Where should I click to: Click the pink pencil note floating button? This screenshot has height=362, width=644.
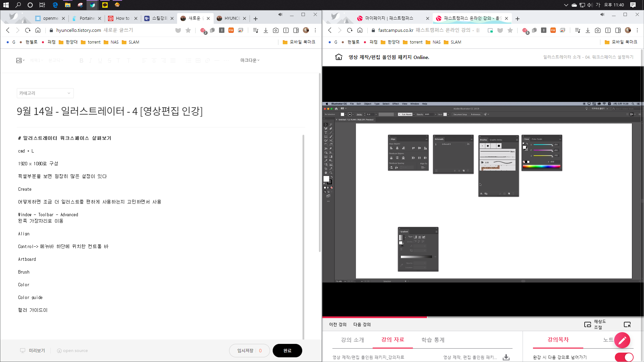[622, 340]
